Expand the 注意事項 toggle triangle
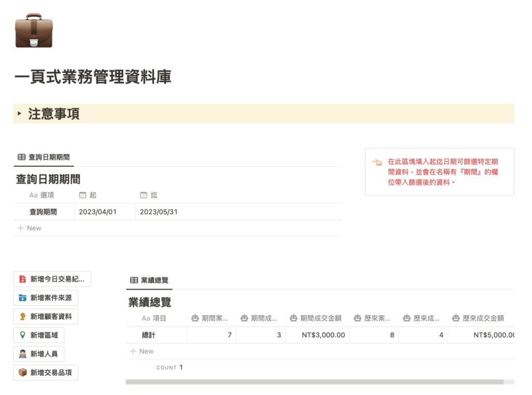Viewport: 532px width, 395px height. pos(20,113)
